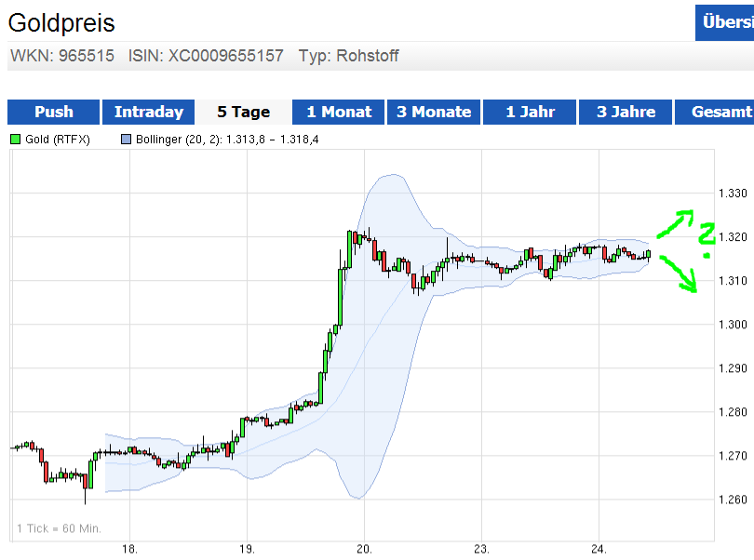The width and height of the screenshot is (754, 560).
Task: Click the blue Bollinger legend swatch
Action: (x=126, y=140)
